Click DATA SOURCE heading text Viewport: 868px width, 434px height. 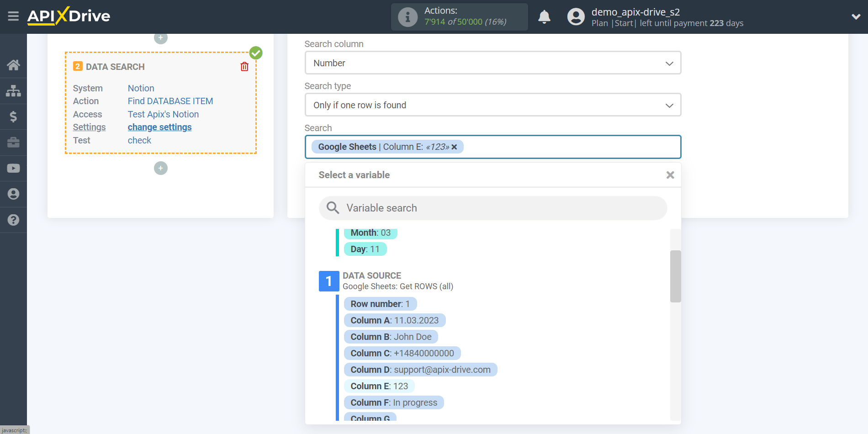pyautogui.click(x=372, y=275)
